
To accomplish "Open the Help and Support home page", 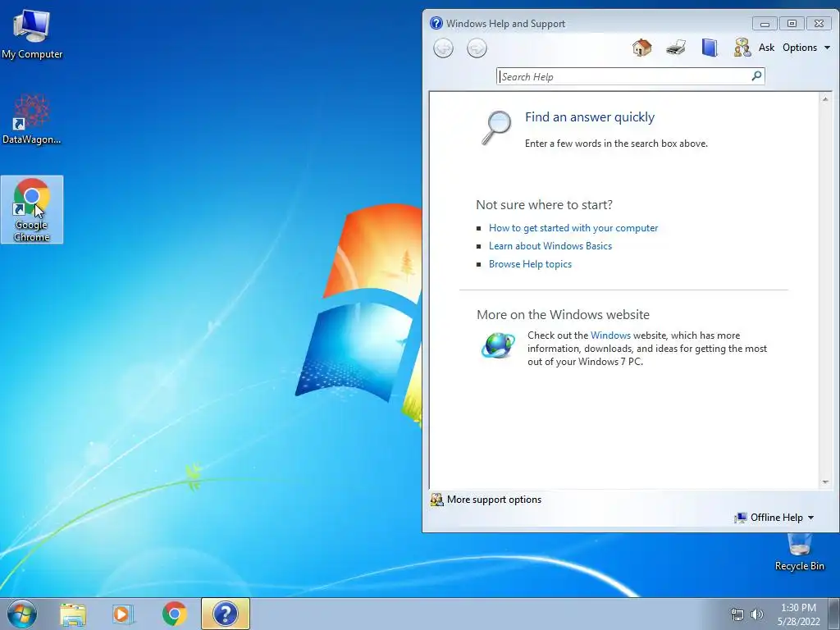I will tap(641, 48).
